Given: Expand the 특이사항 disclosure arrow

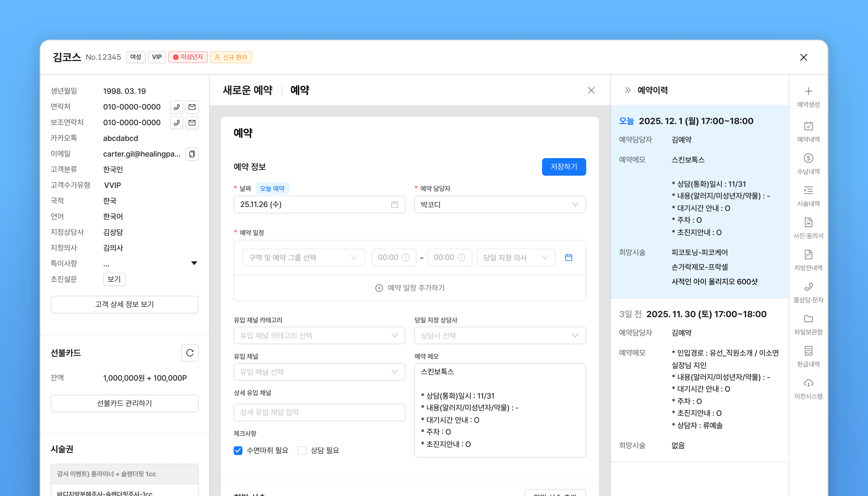Looking at the screenshot, I should click(x=194, y=263).
